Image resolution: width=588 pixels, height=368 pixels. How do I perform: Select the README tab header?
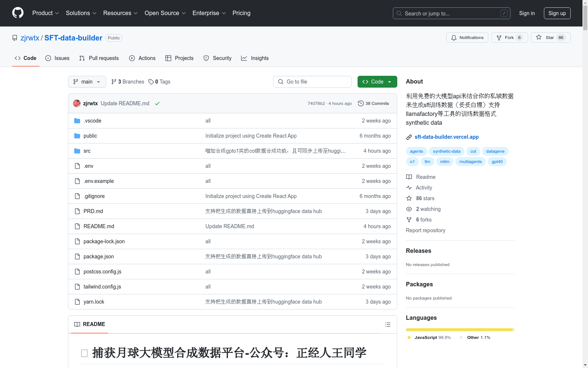90,324
